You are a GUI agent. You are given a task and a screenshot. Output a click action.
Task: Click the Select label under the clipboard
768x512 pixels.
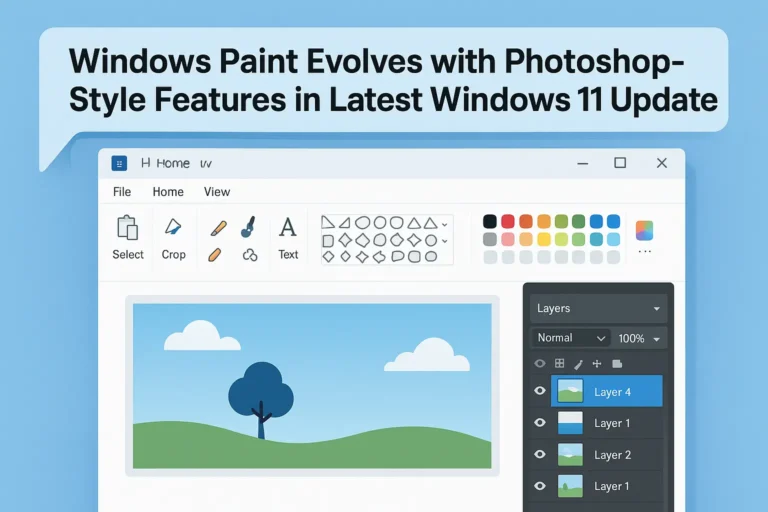[128, 255]
